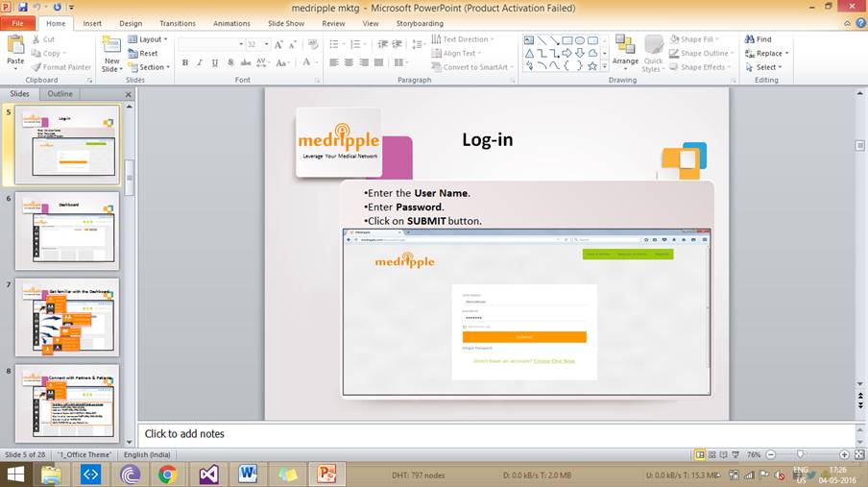Click the New Slide icon

coord(112,48)
